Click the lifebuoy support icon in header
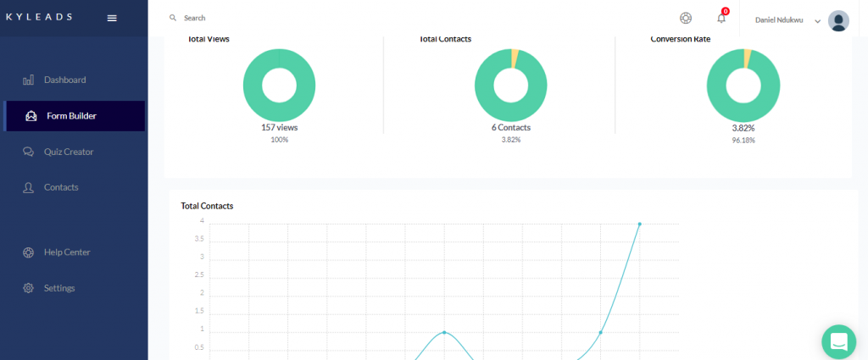The image size is (868, 360). 686,19
